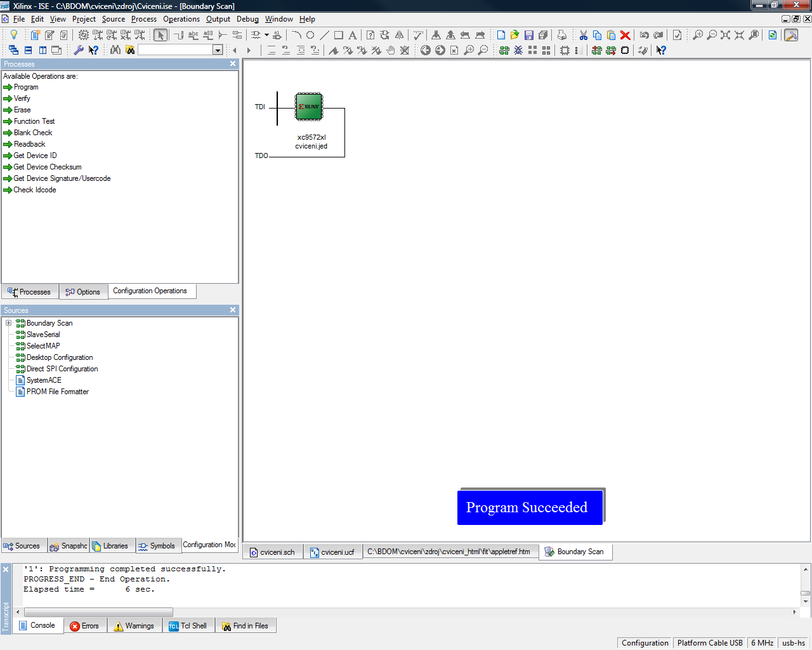Click the New file icon

501,35
